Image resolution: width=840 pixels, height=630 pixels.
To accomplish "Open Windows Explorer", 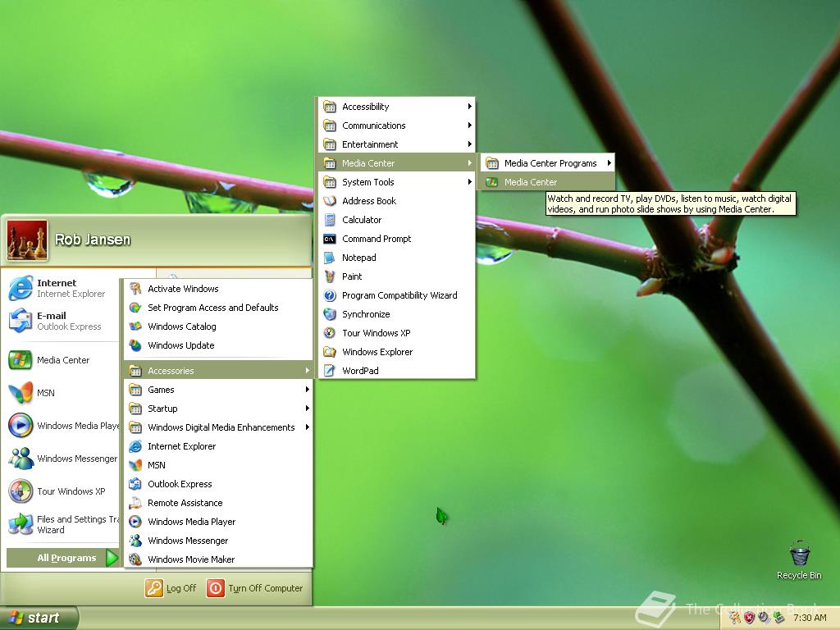I will point(396,351).
